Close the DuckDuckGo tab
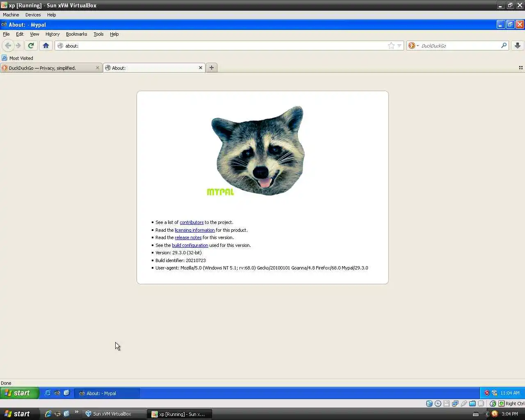 click(98, 68)
